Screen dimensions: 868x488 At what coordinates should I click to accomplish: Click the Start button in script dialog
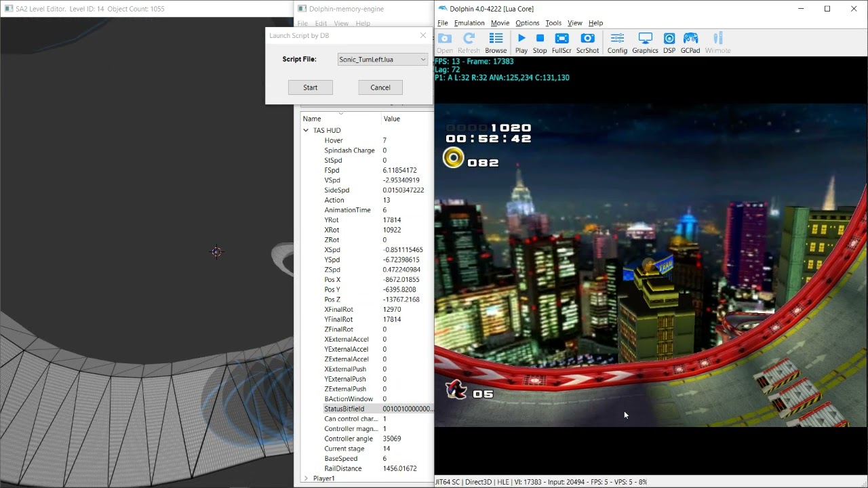click(310, 87)
